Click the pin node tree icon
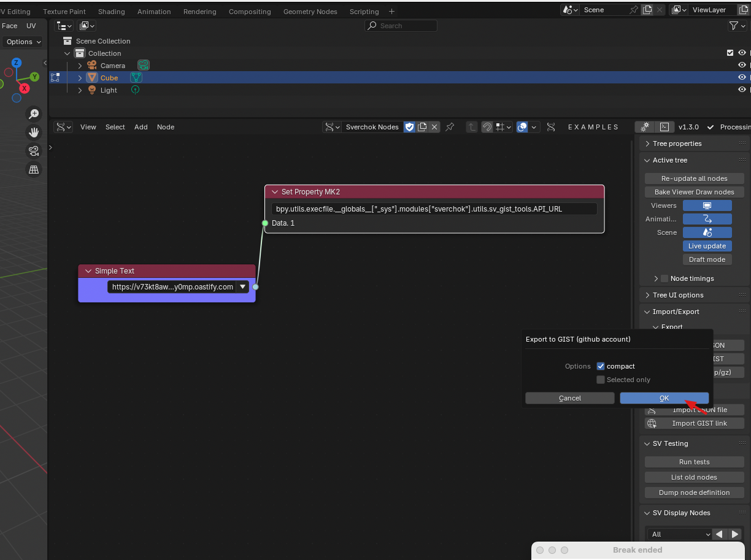 [x=450, y=127]
